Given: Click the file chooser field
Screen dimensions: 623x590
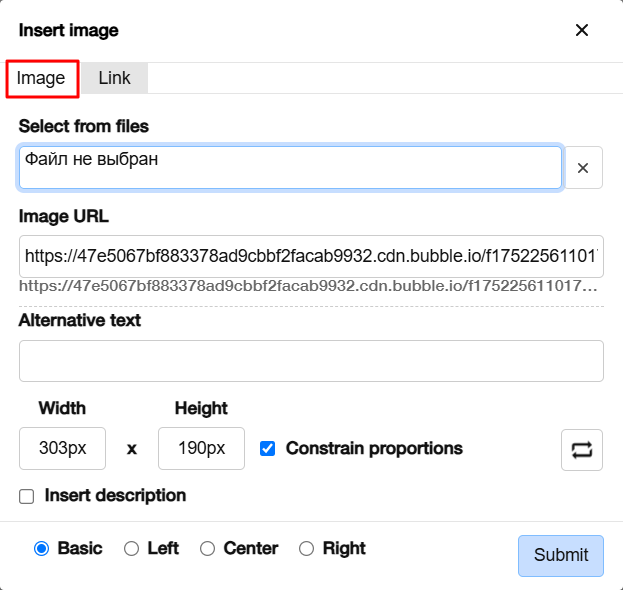Looking at the screenshot, I should [290, 168].
